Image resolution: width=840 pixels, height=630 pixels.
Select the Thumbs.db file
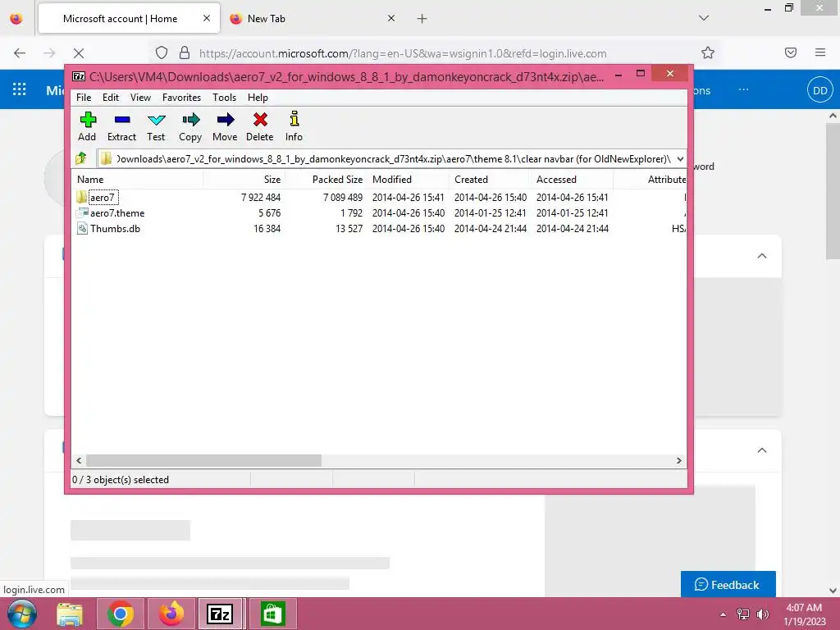pyautogui.click(x=379, y=229)
